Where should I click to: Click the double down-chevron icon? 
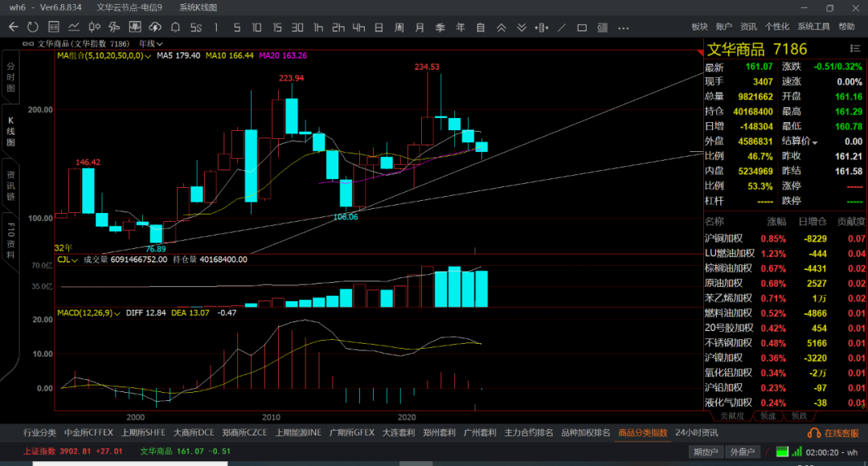tap(522, 27)
